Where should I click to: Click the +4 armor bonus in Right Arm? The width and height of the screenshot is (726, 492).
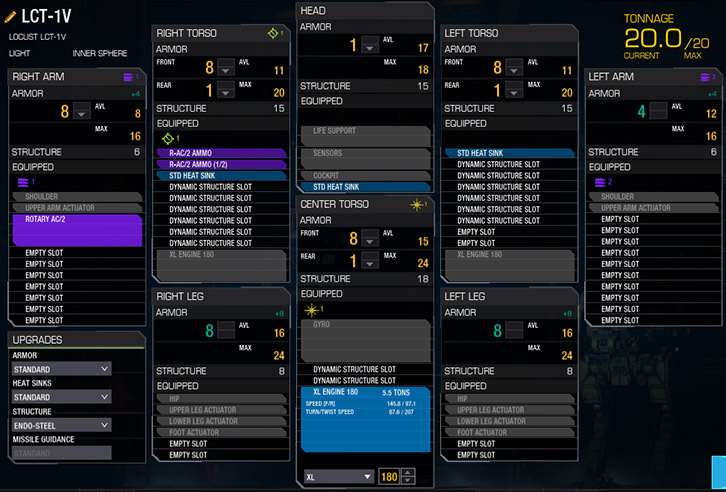tap(135, 94)
